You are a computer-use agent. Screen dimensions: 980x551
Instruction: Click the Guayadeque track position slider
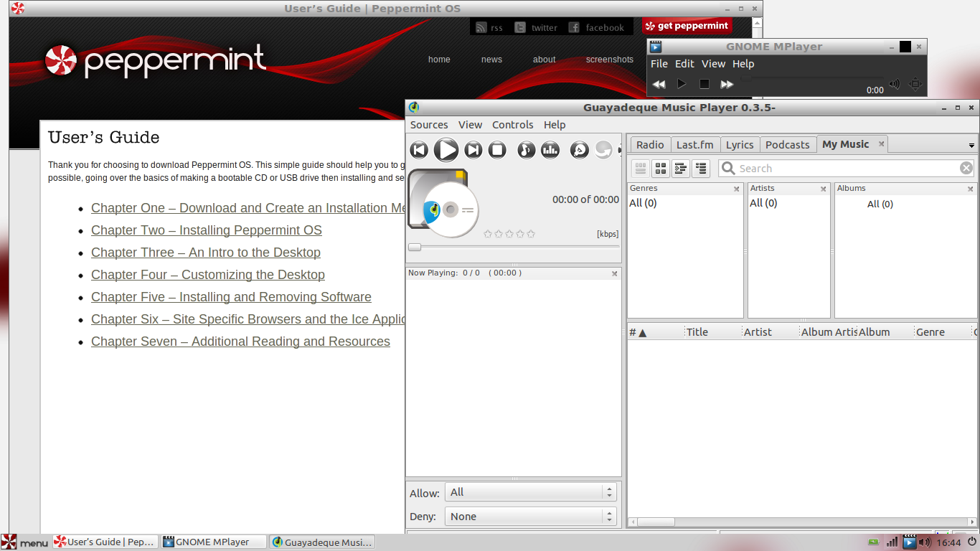514,247
